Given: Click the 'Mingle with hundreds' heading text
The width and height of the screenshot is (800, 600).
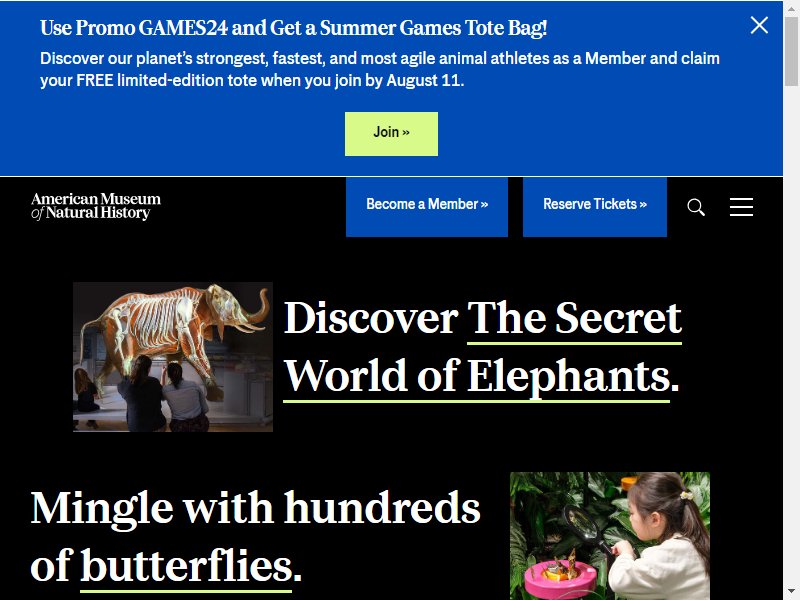Looking at the screenshot, I should point(256,508).
